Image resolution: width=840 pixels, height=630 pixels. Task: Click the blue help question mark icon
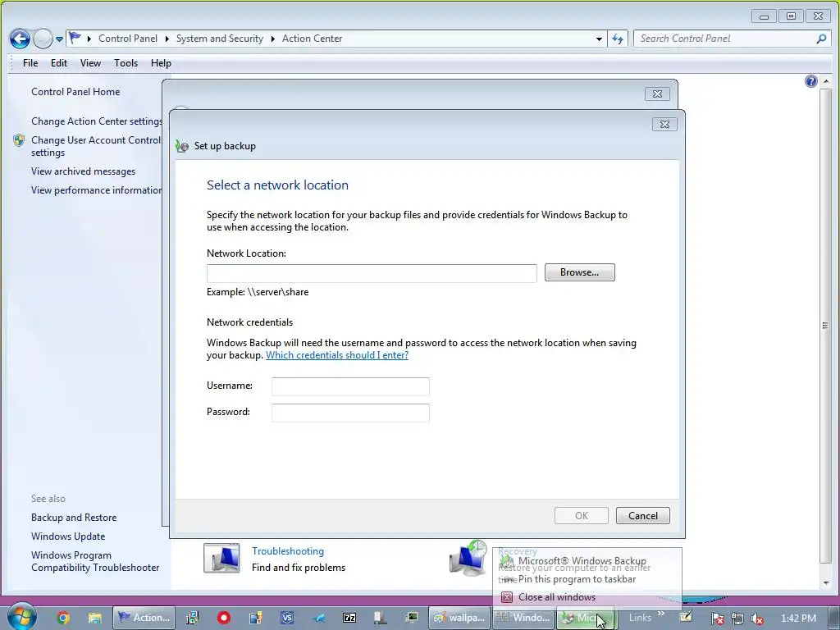(811, 81)
